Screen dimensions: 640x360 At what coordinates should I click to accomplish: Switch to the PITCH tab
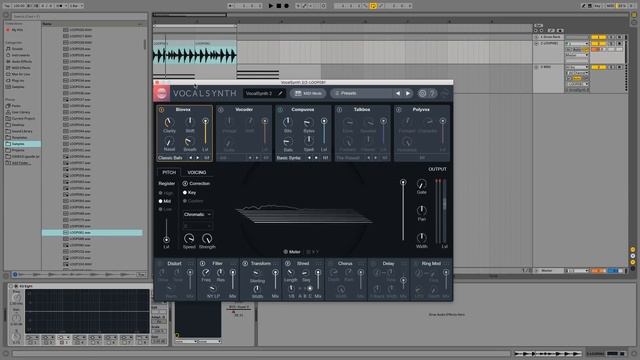point(169,172)
